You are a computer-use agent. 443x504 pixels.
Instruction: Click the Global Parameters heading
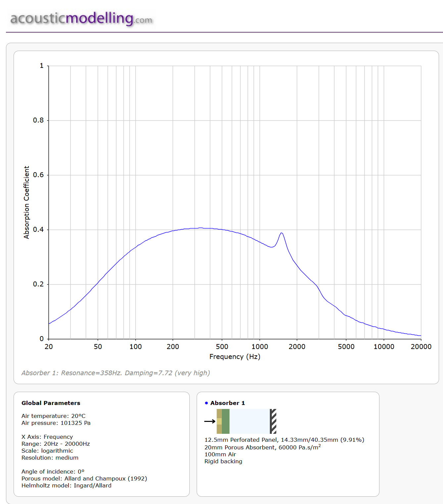[x=51, y=403]
